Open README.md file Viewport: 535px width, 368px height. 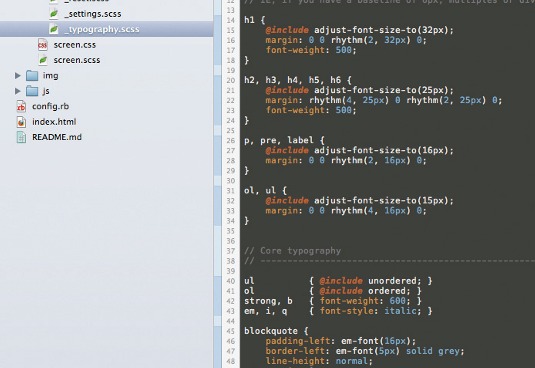57,137
